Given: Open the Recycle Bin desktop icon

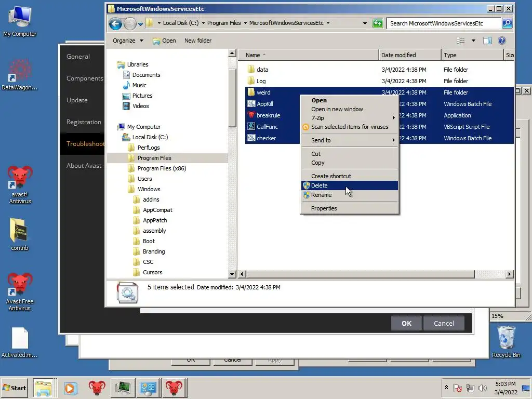Looking at the screenshot, I should coord(506,342).
